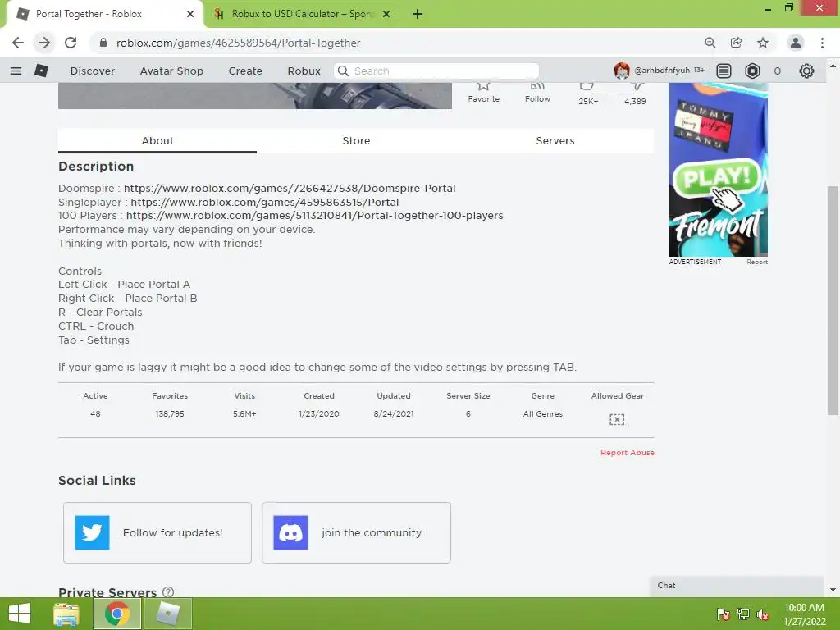Screen dimensions: 840x630
Task: Click the Action Center flag tray icon
Action: click(x=724, y=614)
